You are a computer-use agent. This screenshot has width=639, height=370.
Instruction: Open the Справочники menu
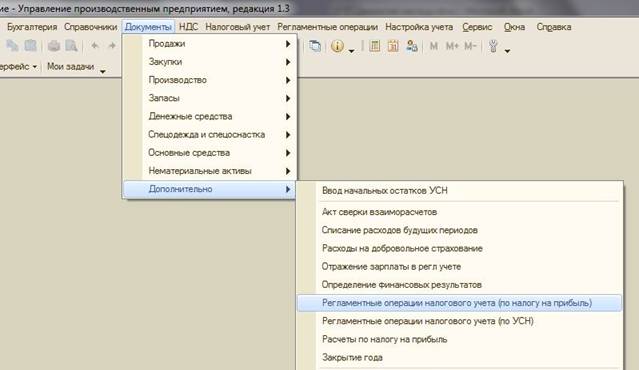(x=90, y=27)
